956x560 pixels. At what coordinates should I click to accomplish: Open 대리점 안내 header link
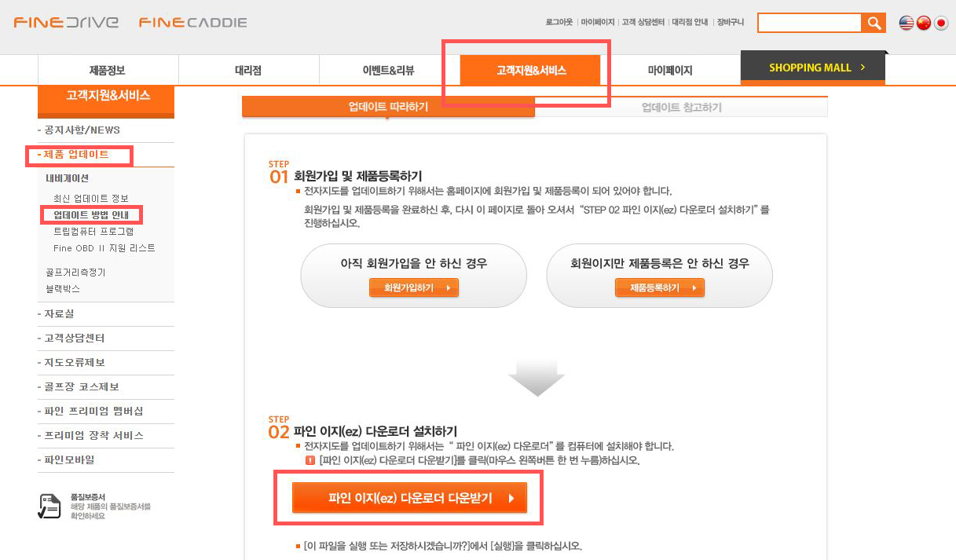coord(690,23)
